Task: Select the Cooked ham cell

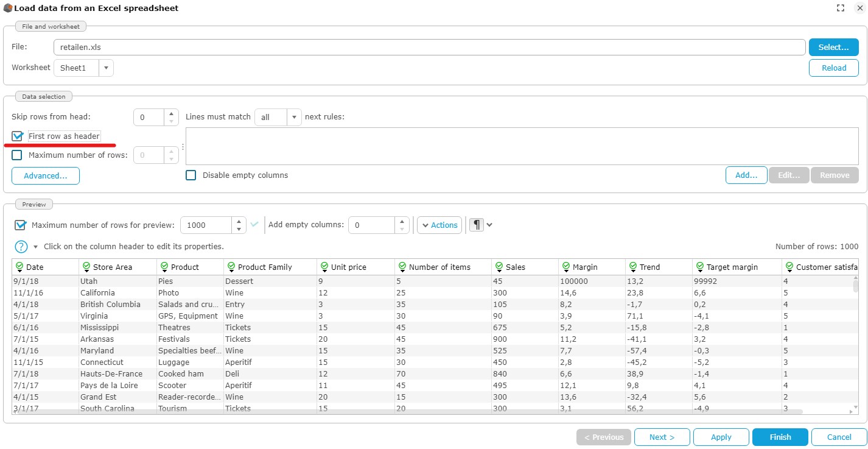Action: click(190, 374)
